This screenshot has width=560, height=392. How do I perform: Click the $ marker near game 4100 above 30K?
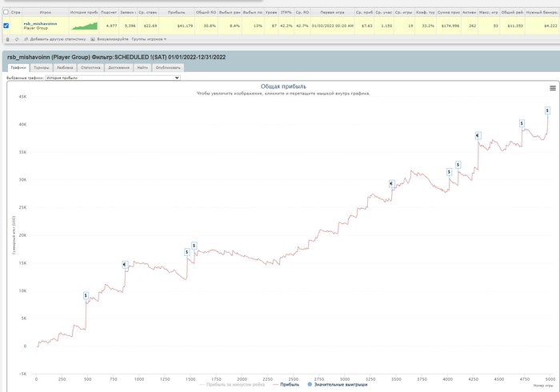point(458,165)
